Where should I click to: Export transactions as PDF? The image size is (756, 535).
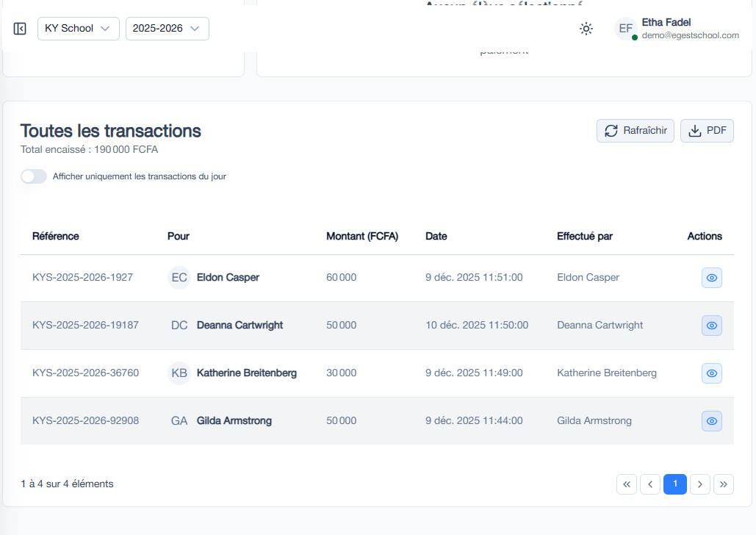[x=707, y=130]
